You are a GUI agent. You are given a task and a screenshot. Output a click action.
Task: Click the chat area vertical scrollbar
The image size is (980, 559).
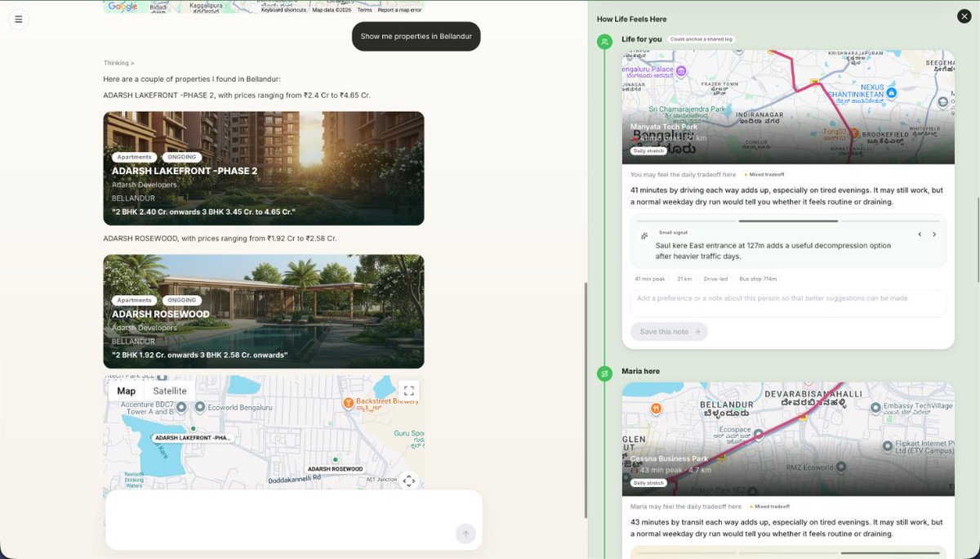[586, 400]
